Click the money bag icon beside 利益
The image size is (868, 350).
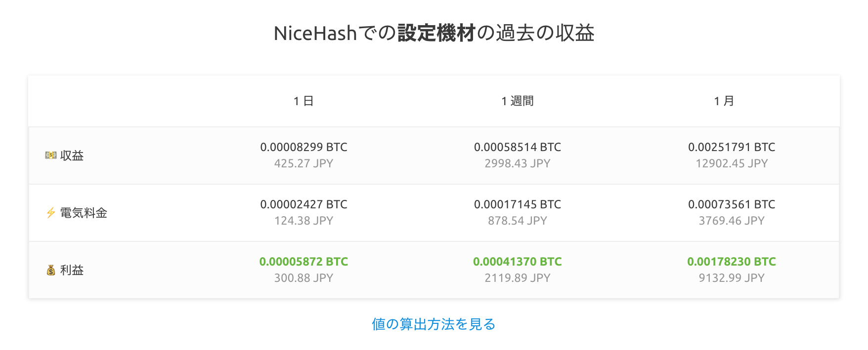(x=50, y=270)
